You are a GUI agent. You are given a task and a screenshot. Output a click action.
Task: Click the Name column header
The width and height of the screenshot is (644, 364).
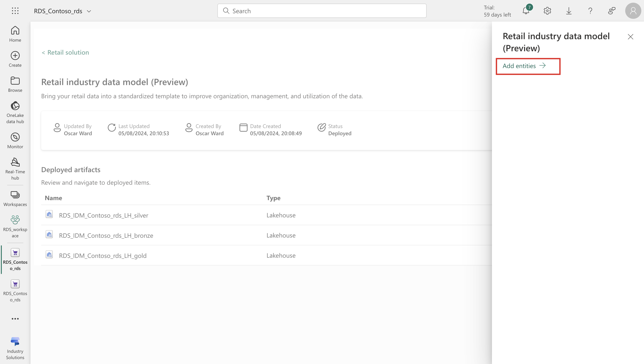(53, 198)
